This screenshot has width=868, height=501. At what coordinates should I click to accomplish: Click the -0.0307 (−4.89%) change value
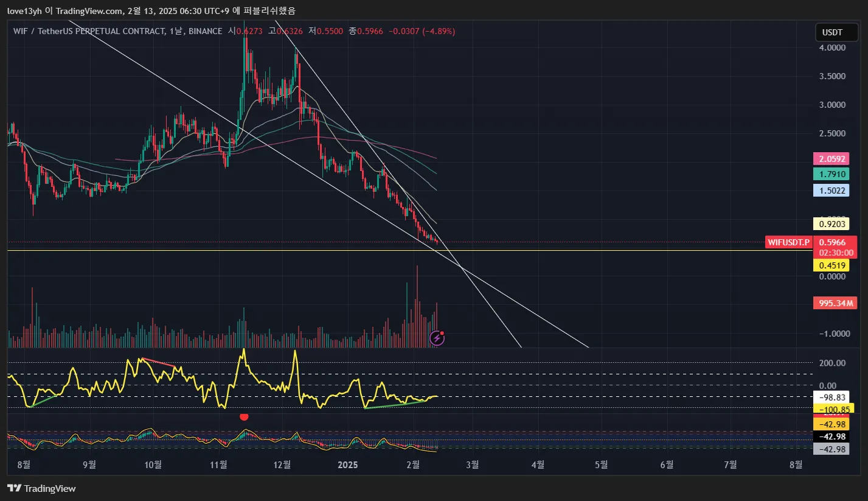coord(421,31)
